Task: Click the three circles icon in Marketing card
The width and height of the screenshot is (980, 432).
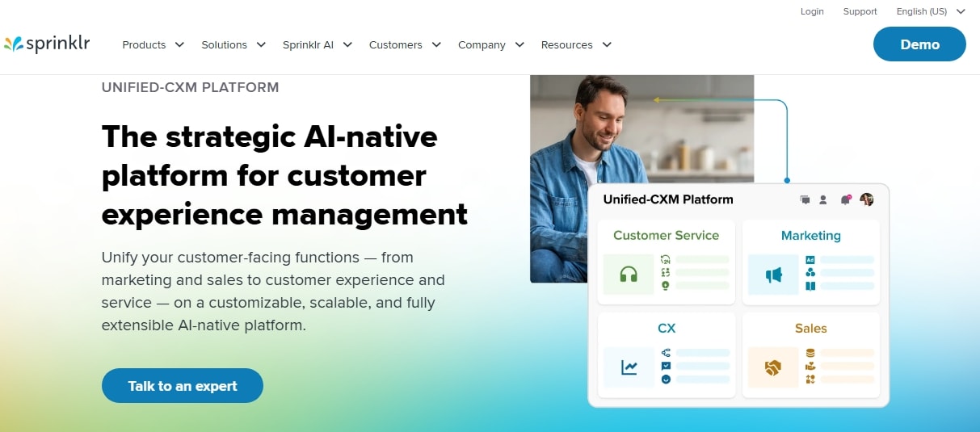Action: click(x=810, y=272)
